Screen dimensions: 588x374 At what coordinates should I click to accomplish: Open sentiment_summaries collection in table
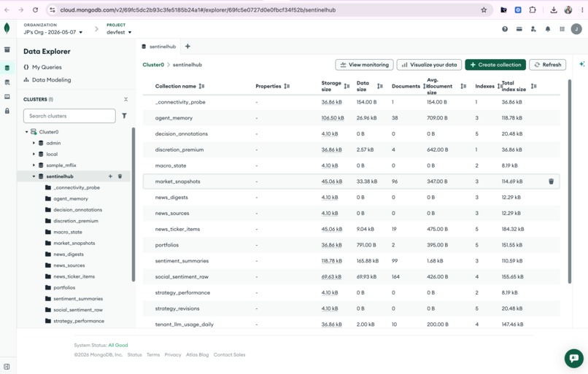pos(182,261)
